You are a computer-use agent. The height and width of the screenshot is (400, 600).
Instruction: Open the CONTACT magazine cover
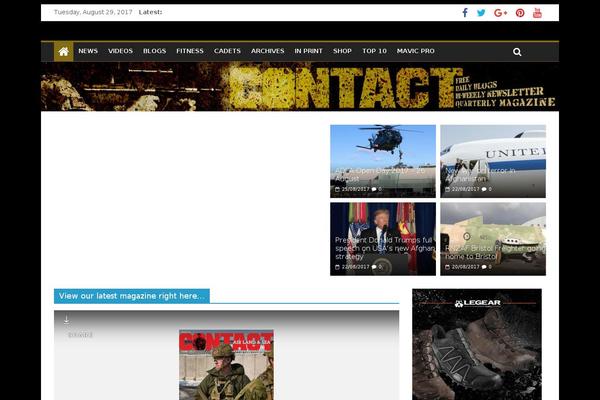click(226, 365)
